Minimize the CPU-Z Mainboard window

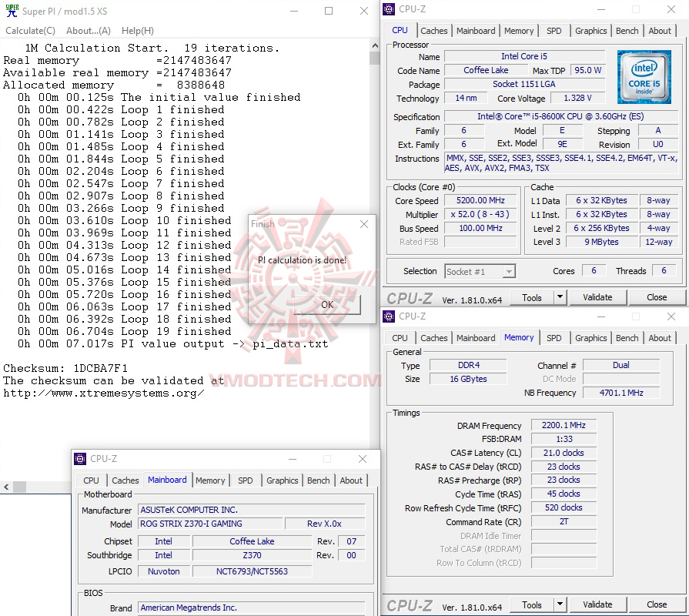coord(293,459)
